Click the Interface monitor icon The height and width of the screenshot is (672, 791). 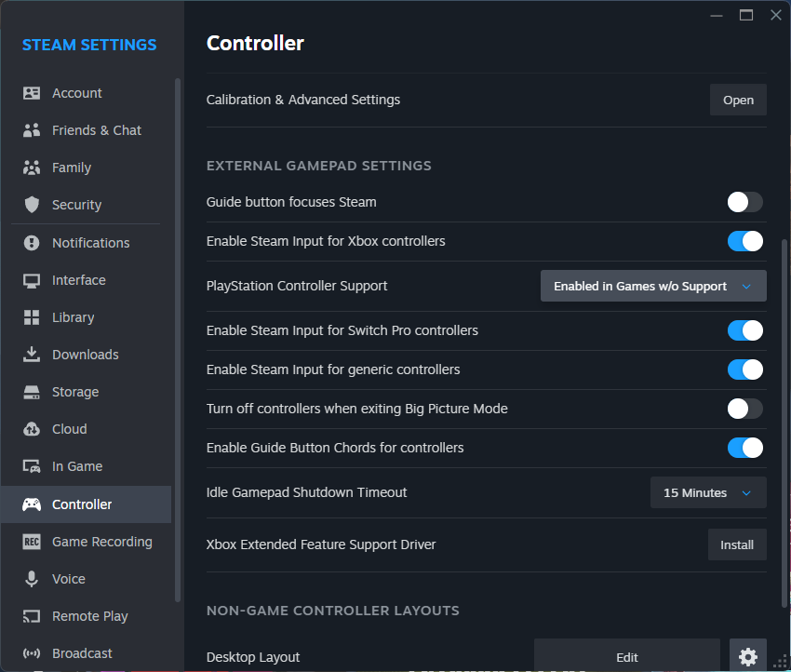tap(32, 280)
